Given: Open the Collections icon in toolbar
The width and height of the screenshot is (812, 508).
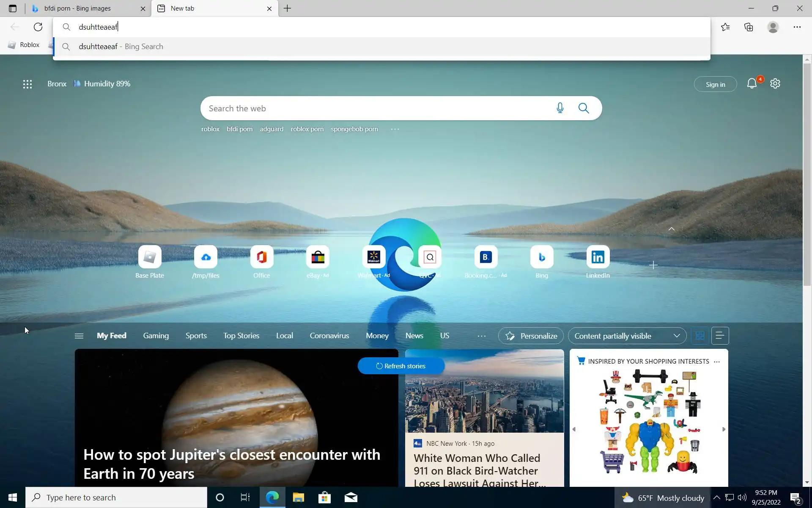Looking at the screenshot, I should [749, 27].
